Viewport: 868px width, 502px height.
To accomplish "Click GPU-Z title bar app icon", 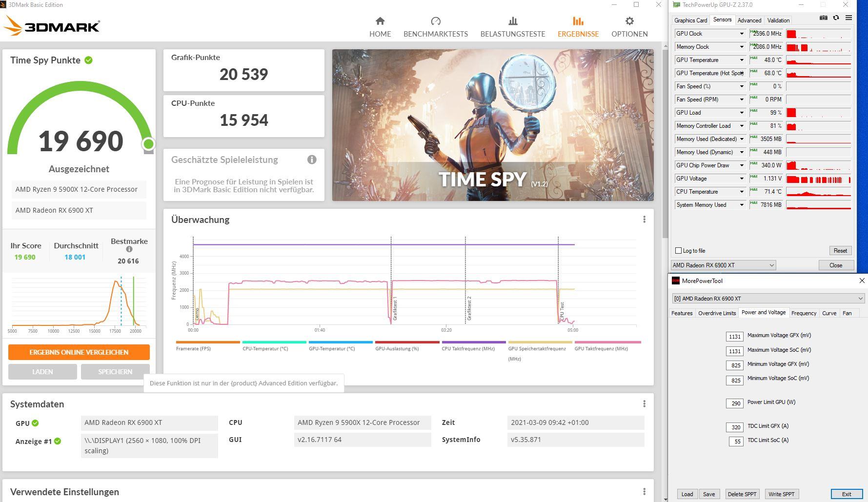I will [676, 5].
